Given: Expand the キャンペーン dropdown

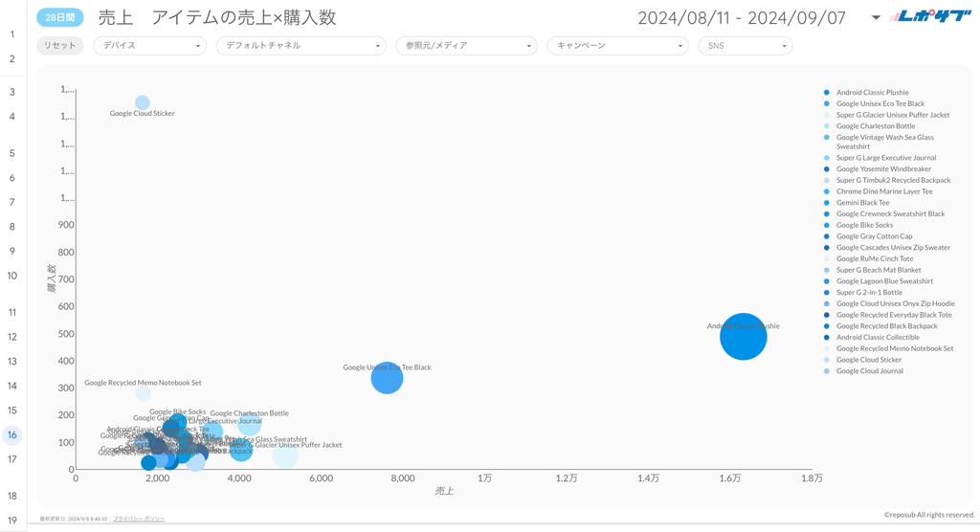Looking at the screenshot, I should [617, 46].
